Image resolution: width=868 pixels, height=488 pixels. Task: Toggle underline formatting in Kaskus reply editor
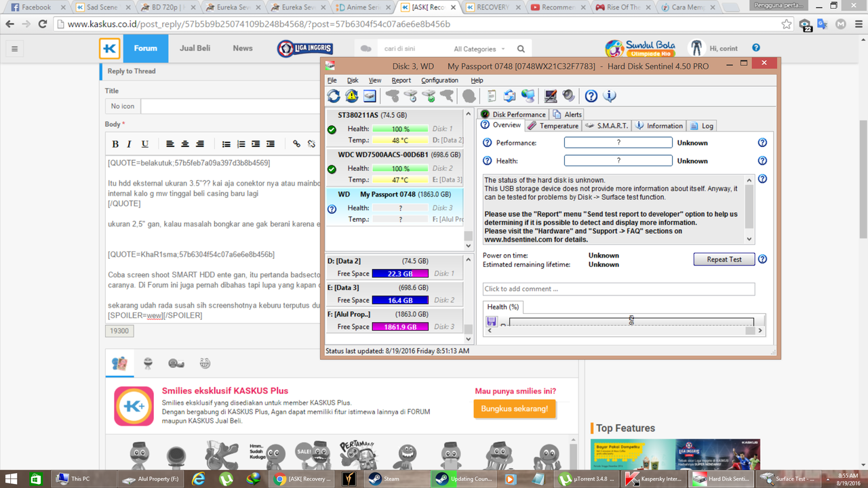coord(145,144)
